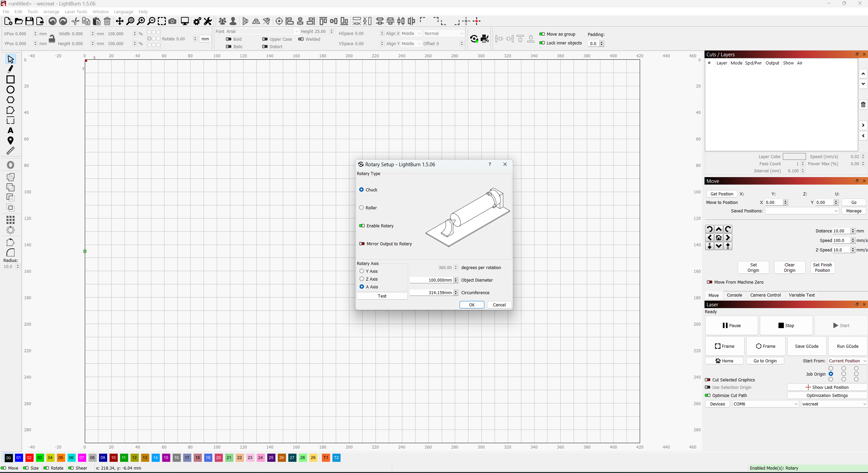The height and width of the screenshot is (473, 868).
Task: Select A Axis as rotary axis
Action: coord(369,287)
